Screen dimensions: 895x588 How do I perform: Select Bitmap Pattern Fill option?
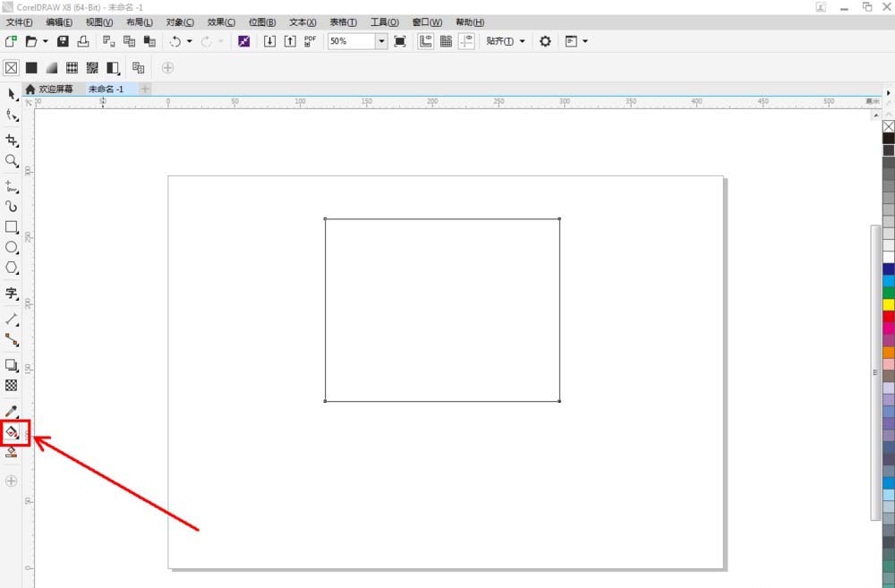click(x=92, y=68)
